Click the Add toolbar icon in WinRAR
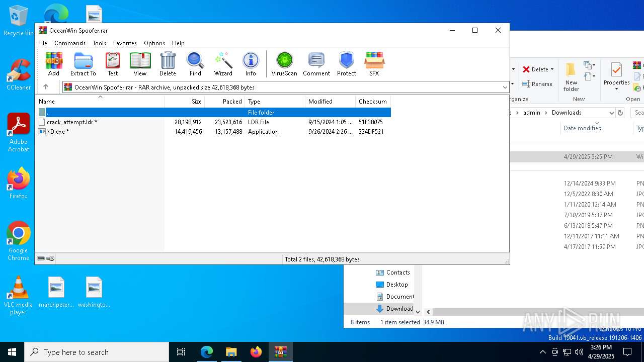Screen dimensions: 644x362 54,64
